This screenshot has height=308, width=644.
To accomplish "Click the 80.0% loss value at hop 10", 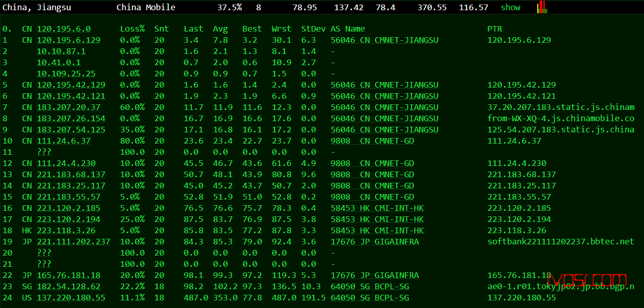I will tap(132, 141).
